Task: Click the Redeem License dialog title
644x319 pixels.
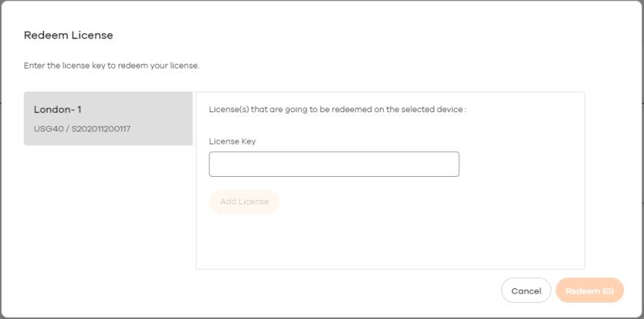Action: click(x=68, y=35)
